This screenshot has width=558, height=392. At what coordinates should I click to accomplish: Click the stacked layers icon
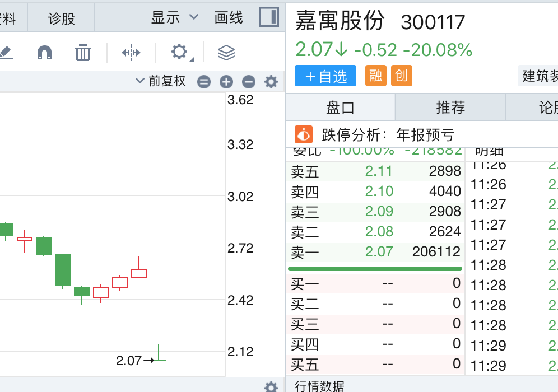(226, 53)
